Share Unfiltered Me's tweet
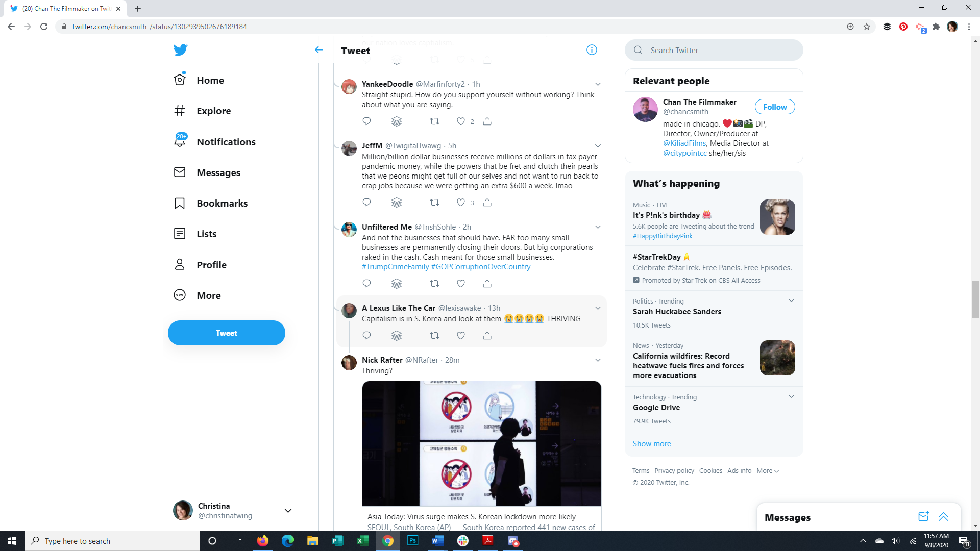Viewport: 980px width, 551px height. pos(487,284)
